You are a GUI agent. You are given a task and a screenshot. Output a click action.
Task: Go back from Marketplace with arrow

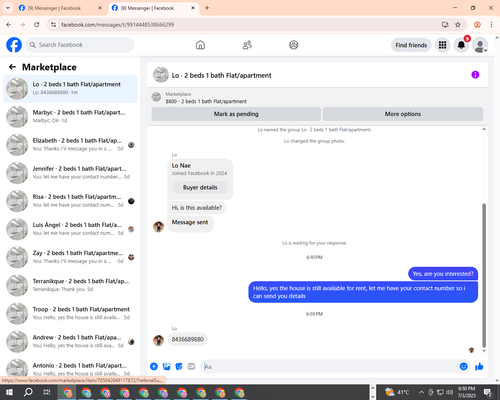(x=12, y=67)
